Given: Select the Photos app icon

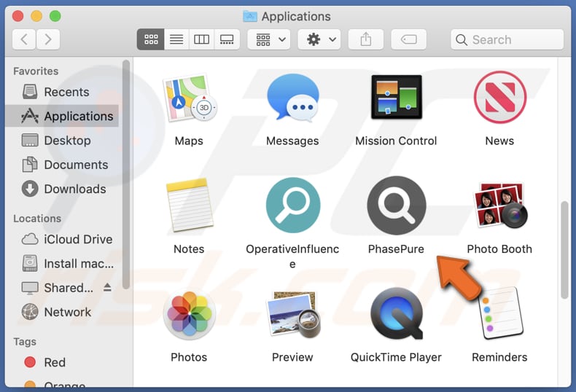Looking at the screenshot, I should point(189,315).
